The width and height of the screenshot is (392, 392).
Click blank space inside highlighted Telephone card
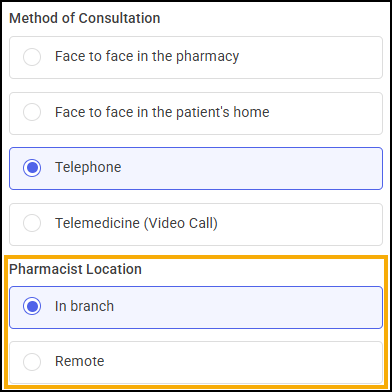(250, 168)
